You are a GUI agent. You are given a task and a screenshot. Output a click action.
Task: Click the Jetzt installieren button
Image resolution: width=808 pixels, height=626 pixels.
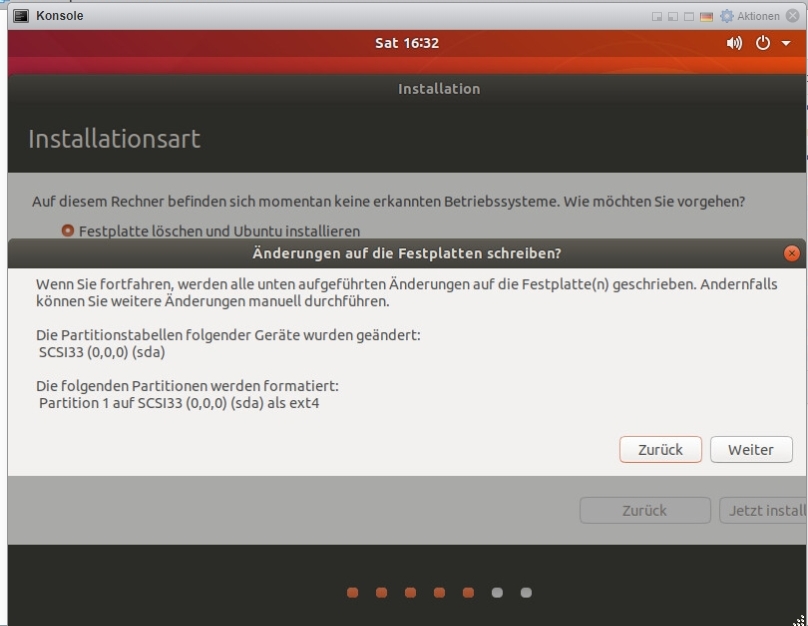763,511
